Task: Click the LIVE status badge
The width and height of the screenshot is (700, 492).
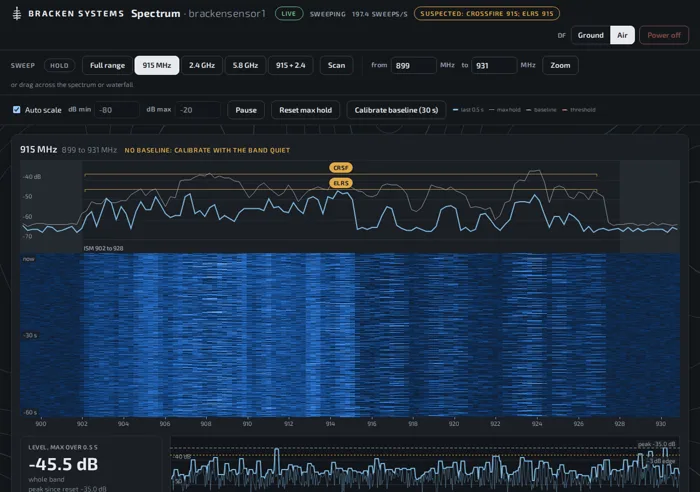Action: click(289, 14)
